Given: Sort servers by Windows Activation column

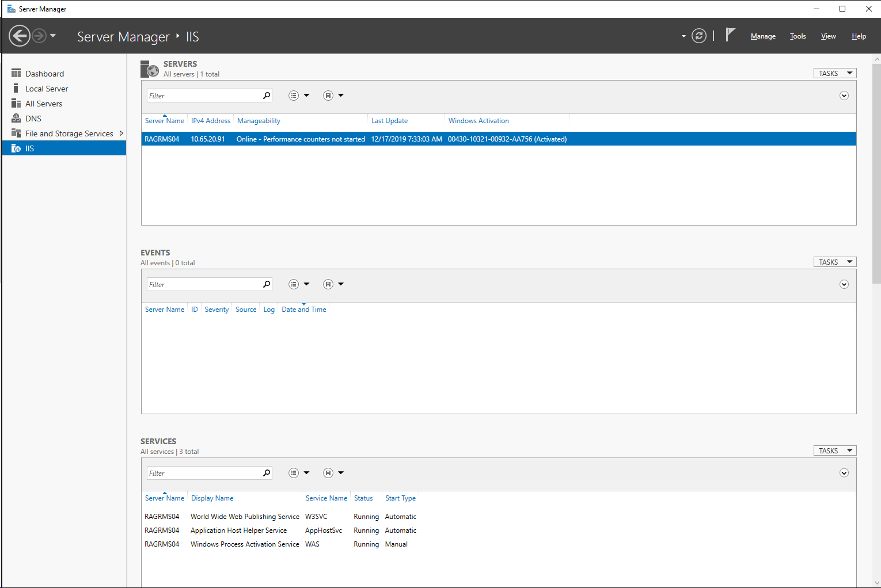Looking at the screenshot, I should (479, 121).
